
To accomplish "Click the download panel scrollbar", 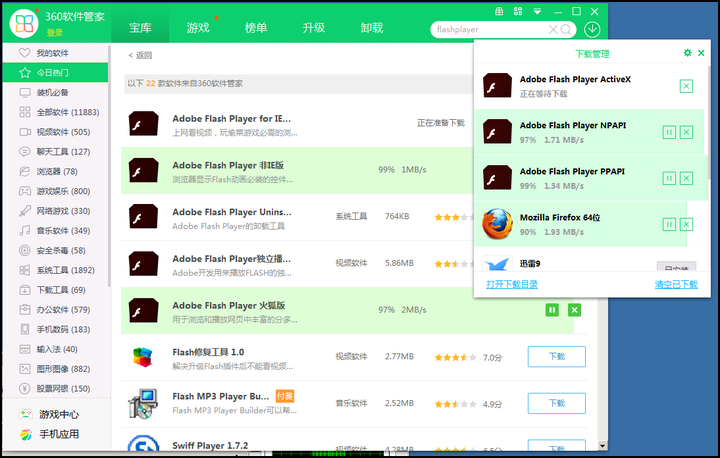I will click(x=709, y=122).
